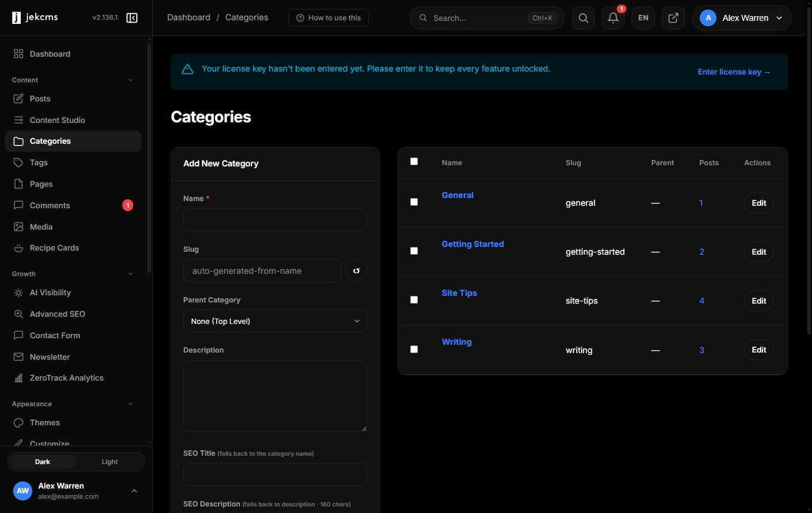
Task: Open the notifications bell
Action: 613,18
